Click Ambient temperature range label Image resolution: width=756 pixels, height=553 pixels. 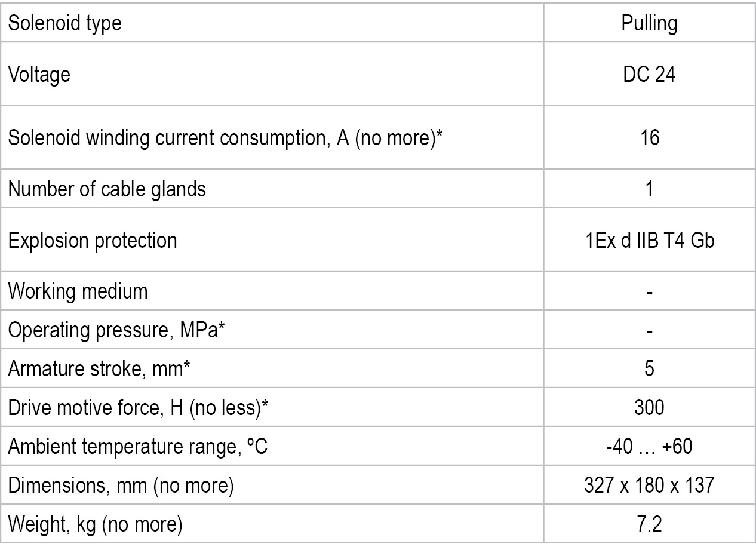pyautogui.click(x=137, y=446)
